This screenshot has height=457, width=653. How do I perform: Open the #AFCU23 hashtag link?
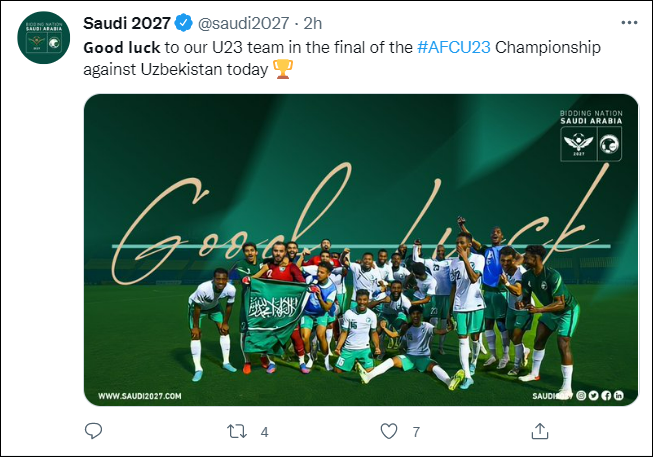(x=454, y=47)
